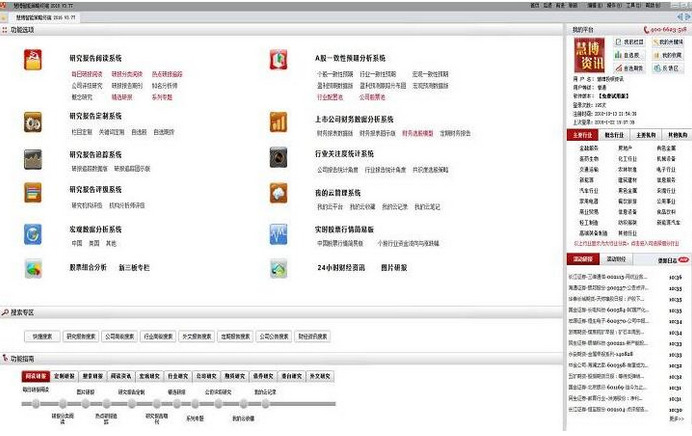Open the 24小时财经资讯 heading link
Screen dimensions: 692x436
click(x=341, y=267)
